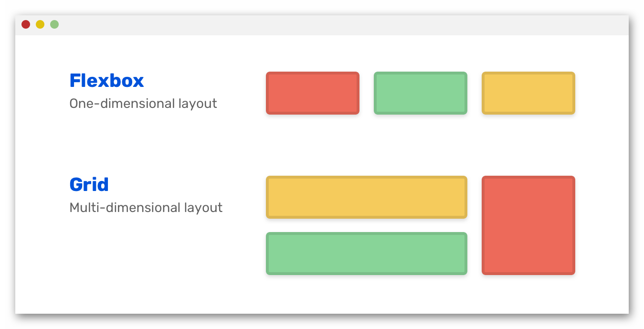Click the wide green bar in the Grid layout
Image resolution: width=644 pixels, height=329 pixels.
pos(367,254)
